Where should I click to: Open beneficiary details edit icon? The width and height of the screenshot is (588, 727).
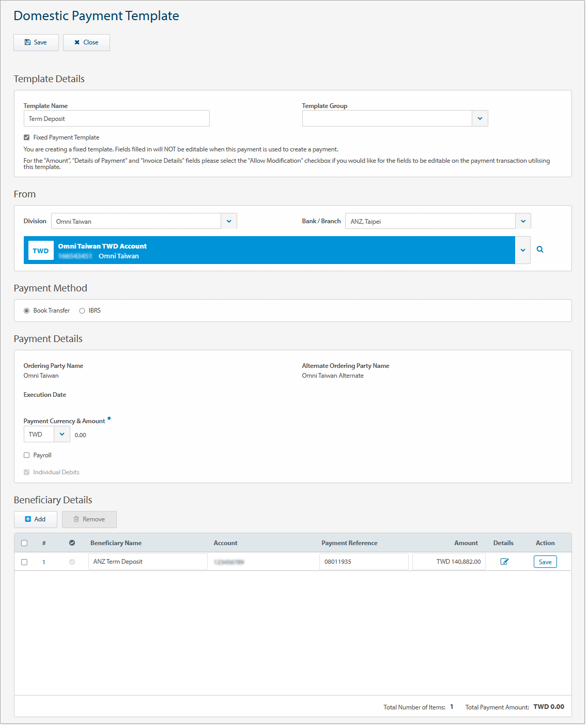tap(504, 562)
